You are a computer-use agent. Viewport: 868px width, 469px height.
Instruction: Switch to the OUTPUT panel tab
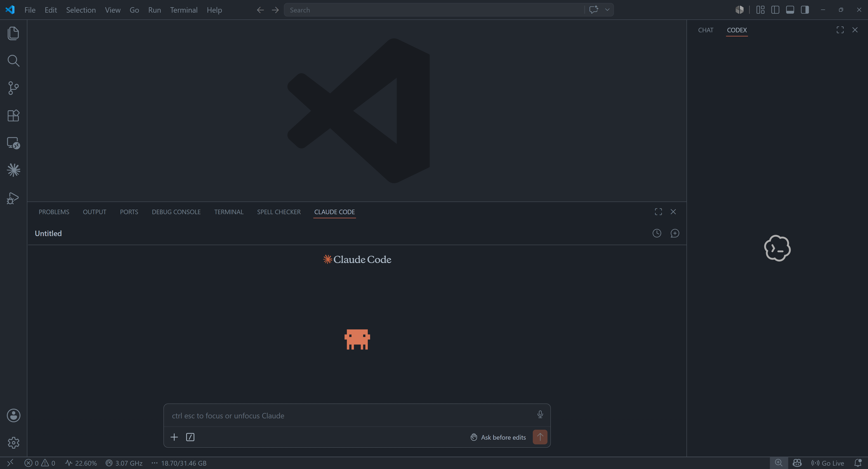[95, 212]
